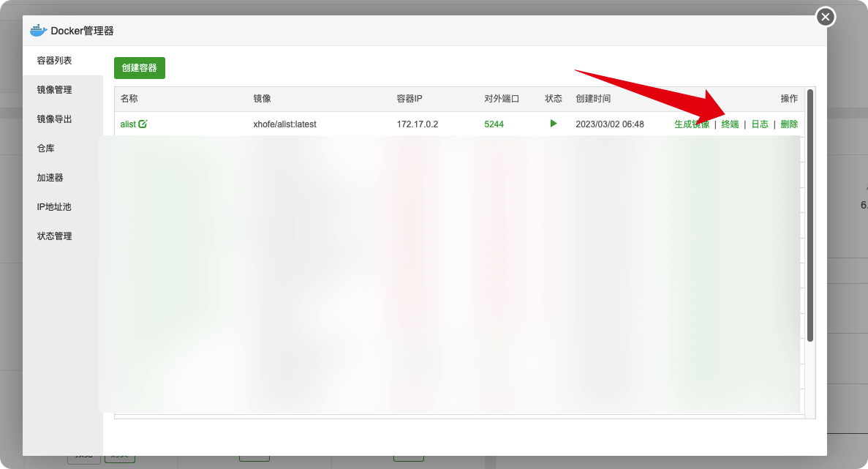Image resolution: width=868 pixels, height=469 pixels.
Task: Click 删除 to remove alist container
Action: point(789,124)
